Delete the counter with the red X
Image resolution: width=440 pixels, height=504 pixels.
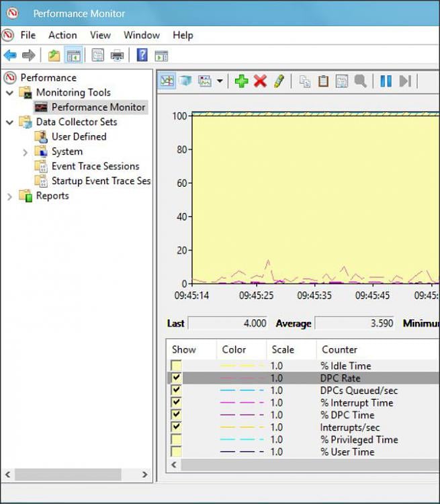pos(260,81)
